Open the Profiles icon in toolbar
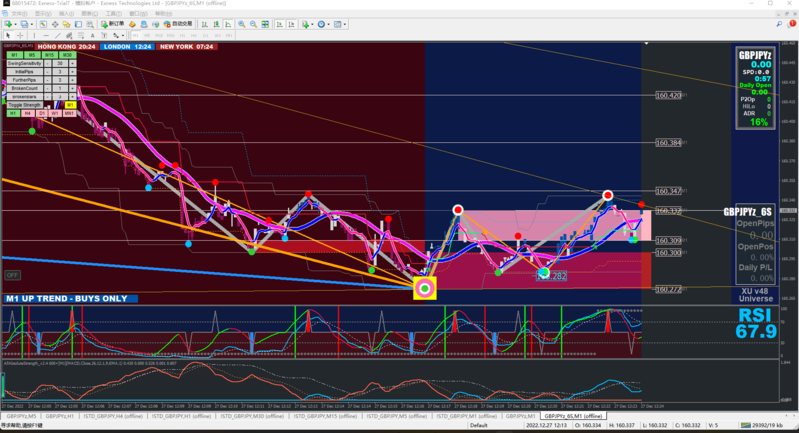 coord(24,24)
